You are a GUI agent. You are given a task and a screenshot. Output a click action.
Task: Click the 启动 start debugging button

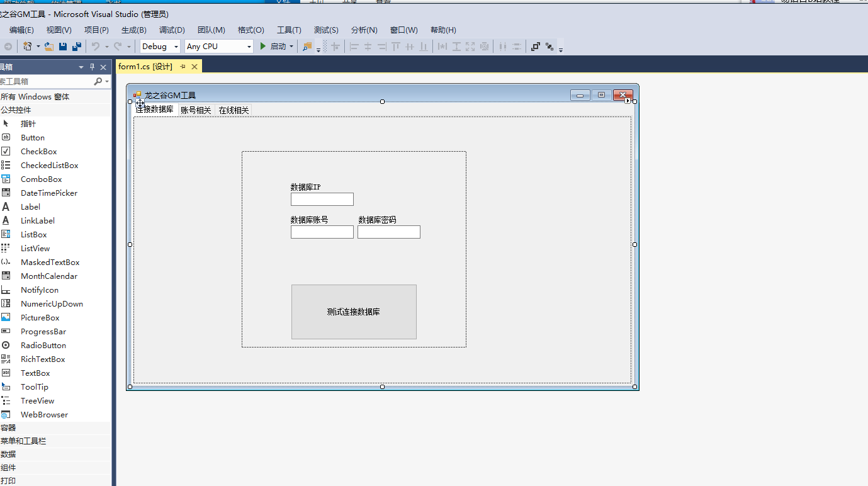(x=273, y=46)
